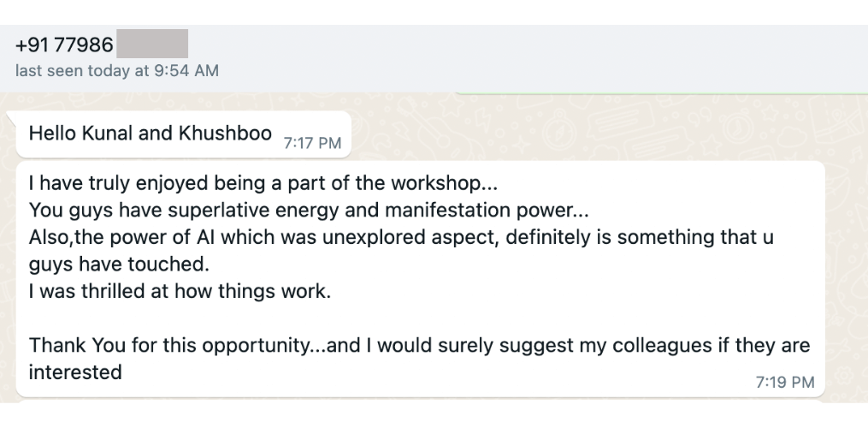Click the name "Khushboo" in the greeting
This screenshot has height=428, width=868.
click(x=226, y=134)
